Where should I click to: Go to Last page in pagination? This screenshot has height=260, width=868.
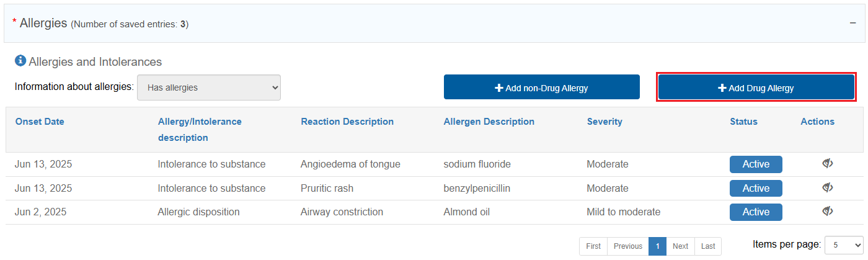tap(708, 246)
